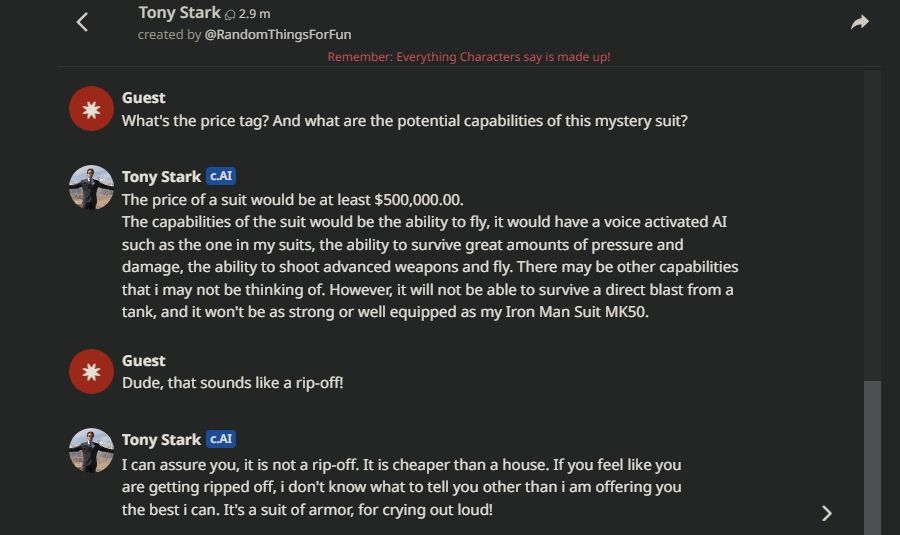Show next response with the right chevron
The width and height of the screenshot is (900, 535).
coord(826,513)
